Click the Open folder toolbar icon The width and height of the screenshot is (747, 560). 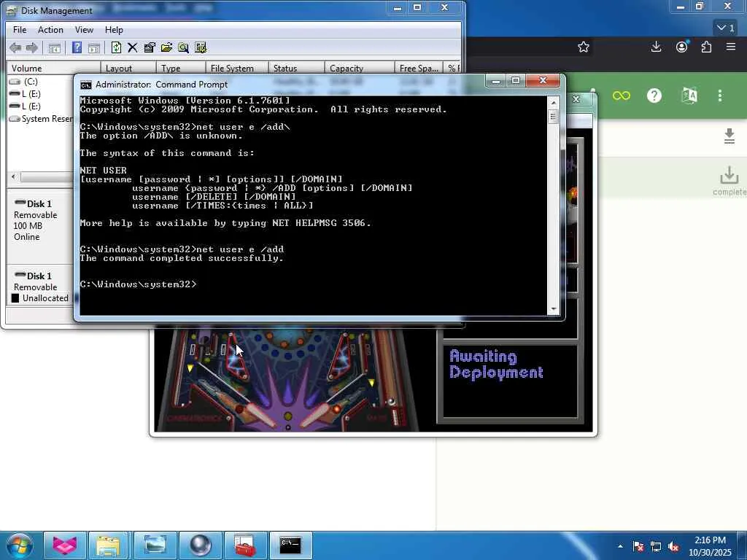(x=166, y=47)
